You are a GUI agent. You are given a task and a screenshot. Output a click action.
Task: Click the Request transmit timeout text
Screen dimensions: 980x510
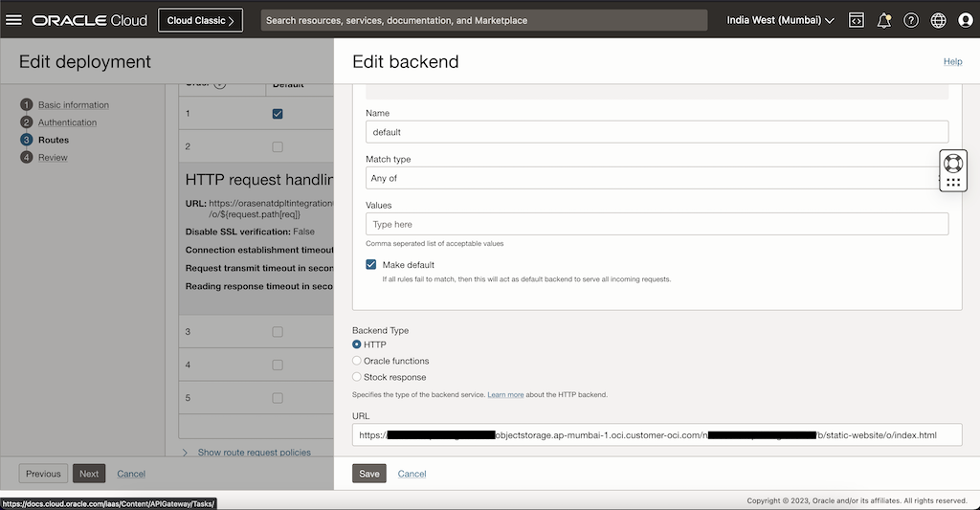259,268
